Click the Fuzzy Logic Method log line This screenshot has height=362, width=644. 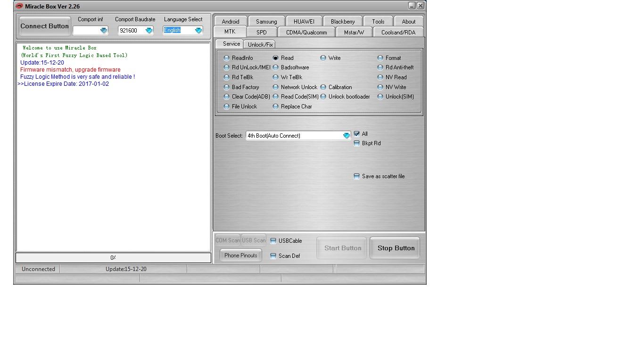coord(77,77)
